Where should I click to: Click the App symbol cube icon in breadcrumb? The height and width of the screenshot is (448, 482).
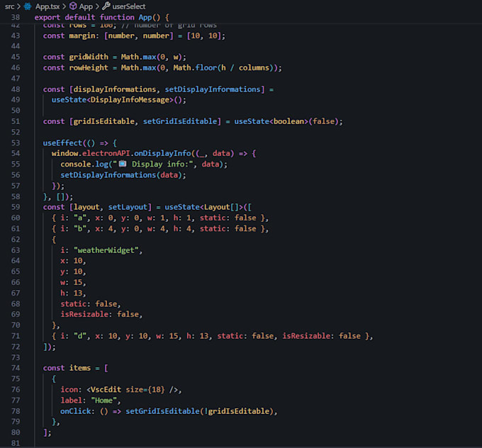[x=73, y=6]
